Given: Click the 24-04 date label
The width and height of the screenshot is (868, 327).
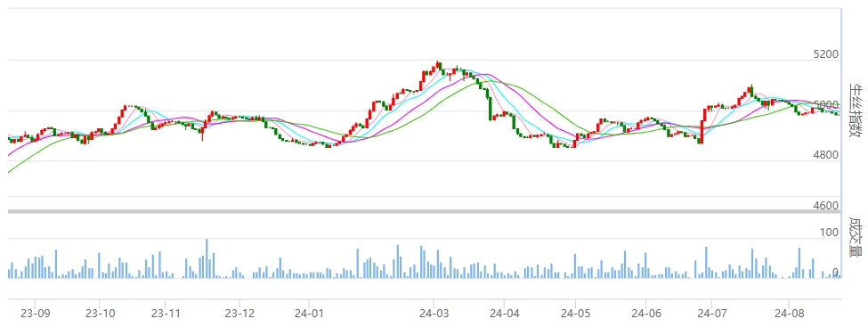Looking at the screenshot, I should (504, 314).
